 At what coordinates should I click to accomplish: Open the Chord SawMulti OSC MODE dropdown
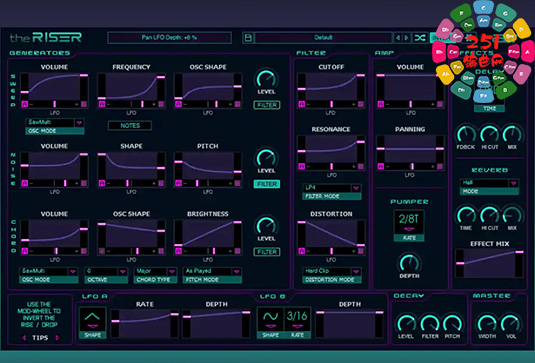[x=48, y=275]
